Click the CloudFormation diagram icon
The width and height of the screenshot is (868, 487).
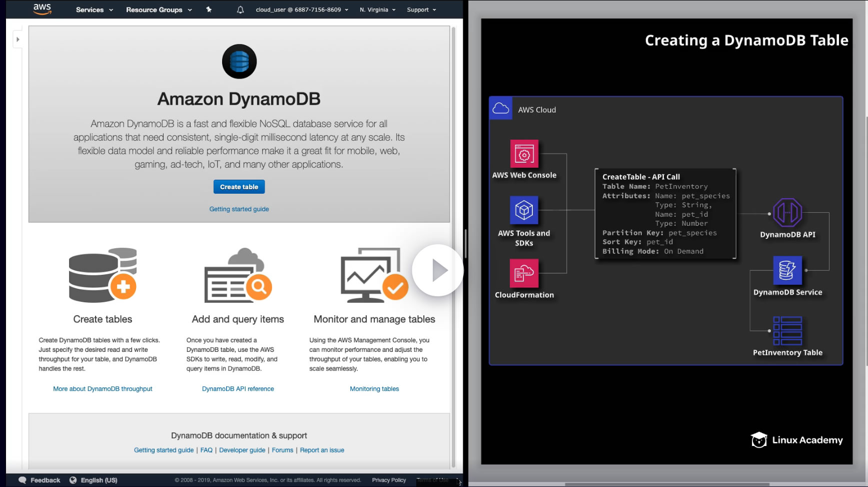tap(524, 273)
